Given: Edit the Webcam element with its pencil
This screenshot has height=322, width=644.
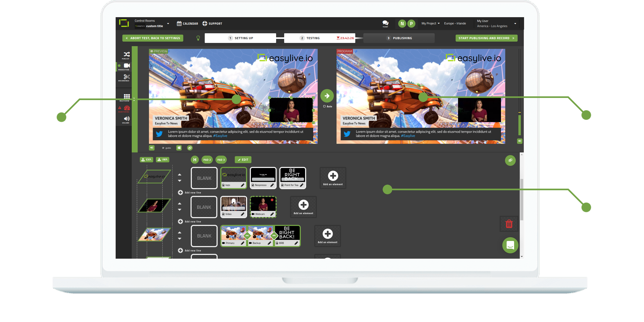Looking at the screenshot, I should [x=272, y=214].
